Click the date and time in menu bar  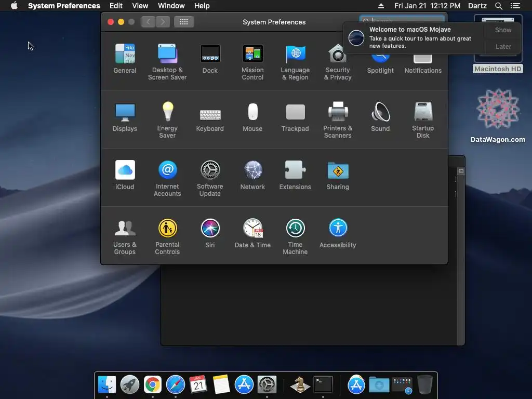tap(427, 6)
